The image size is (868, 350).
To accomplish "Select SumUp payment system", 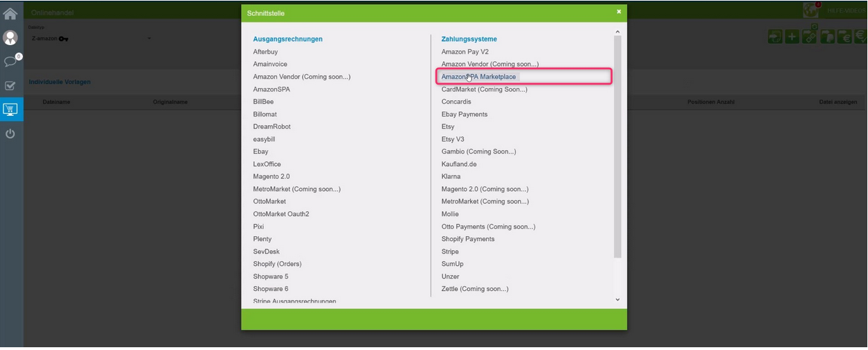I will pos(453,265).
